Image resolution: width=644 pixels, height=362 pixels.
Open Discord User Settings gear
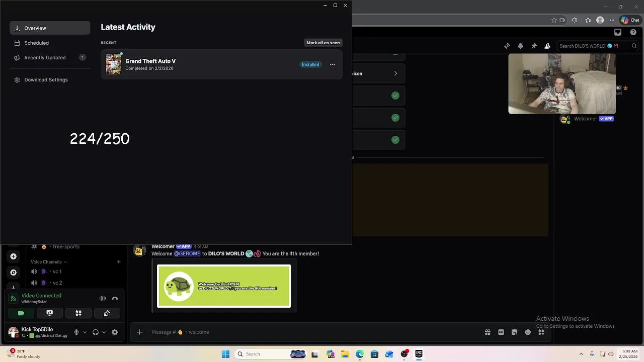tap(115, 332)
